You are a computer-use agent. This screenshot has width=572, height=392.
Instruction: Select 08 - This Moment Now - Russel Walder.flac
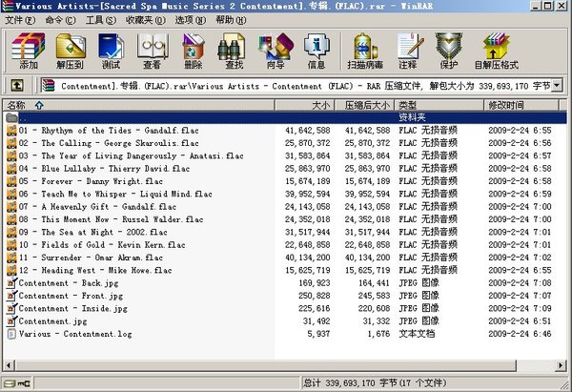111,219
